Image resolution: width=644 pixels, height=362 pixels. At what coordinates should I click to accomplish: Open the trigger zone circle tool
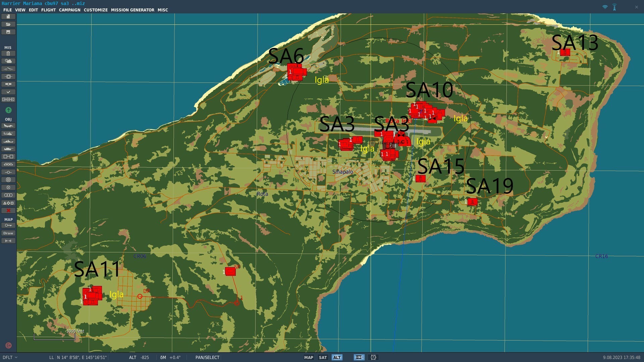8,180
